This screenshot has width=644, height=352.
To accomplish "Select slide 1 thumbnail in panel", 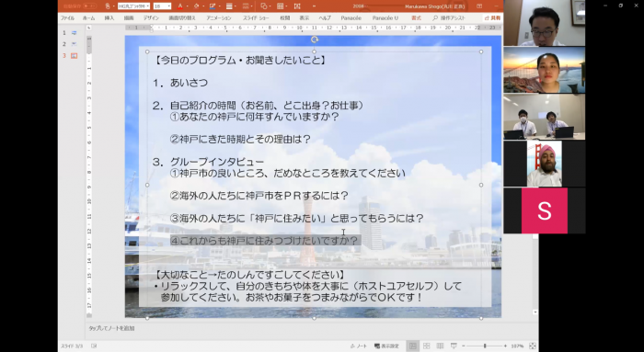I will [x=74, y=32].
